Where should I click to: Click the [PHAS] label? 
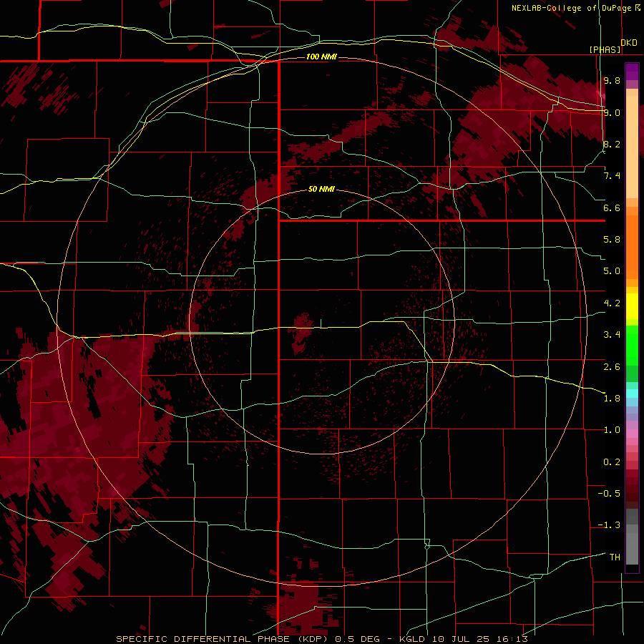605,49
